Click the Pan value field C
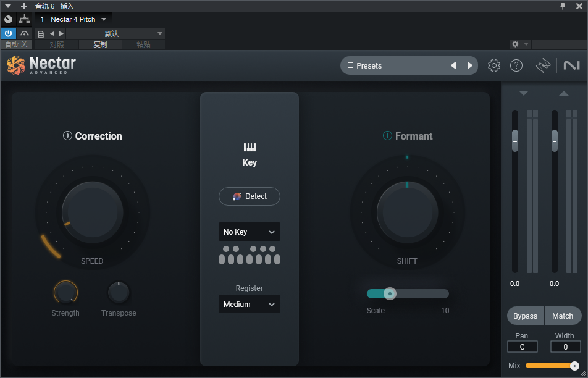The width and height of the screenshot is (588, 378). [523, 347]
